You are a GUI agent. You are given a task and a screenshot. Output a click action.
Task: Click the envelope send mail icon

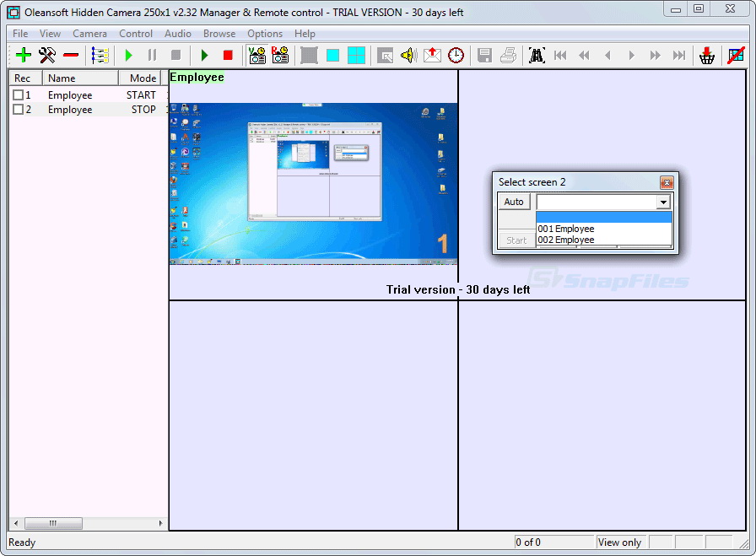pyautogui.click(x=433, y=56)
